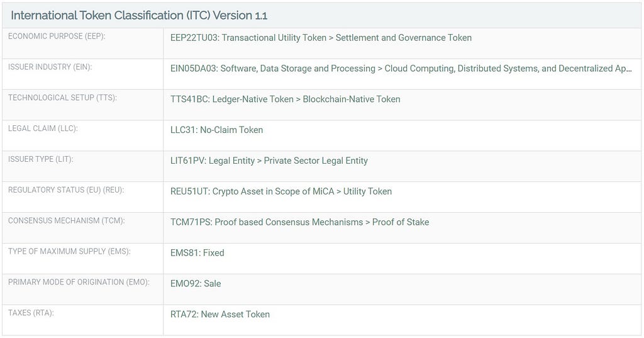The height and width of the screenshot is (338, 644).
Task: Click the EMS81 Fixed value
Action: pos(197,253)
